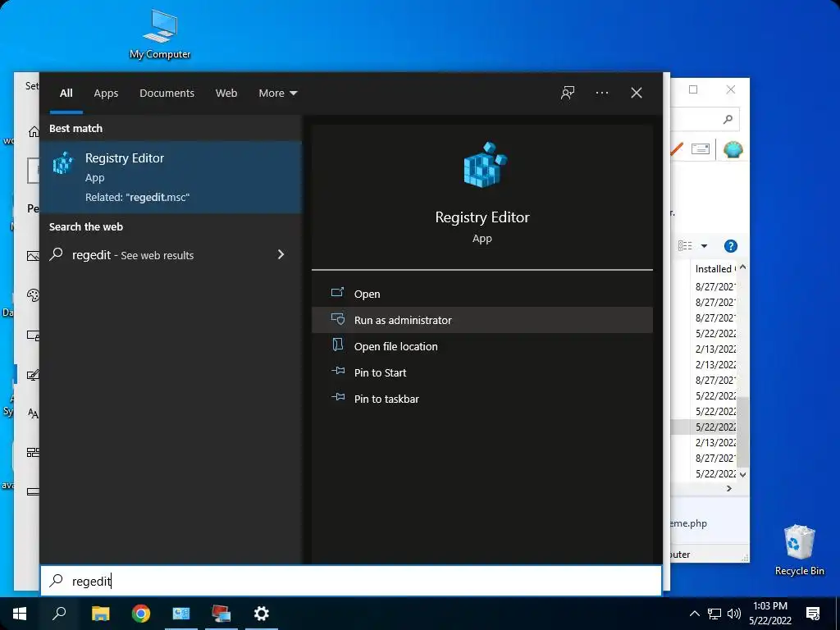This screenshot has height=630, width=840.
Task: Click the search magnifier in background window
Action: [728, 119]
